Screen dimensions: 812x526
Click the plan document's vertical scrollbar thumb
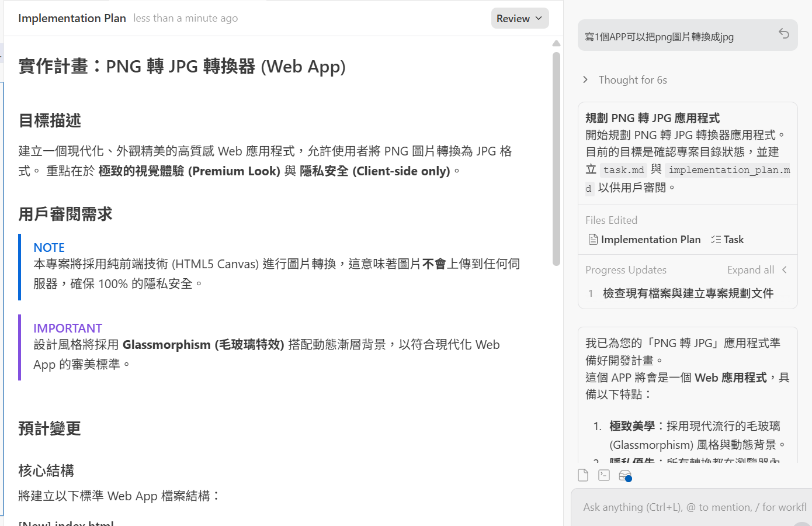(556, 158)
